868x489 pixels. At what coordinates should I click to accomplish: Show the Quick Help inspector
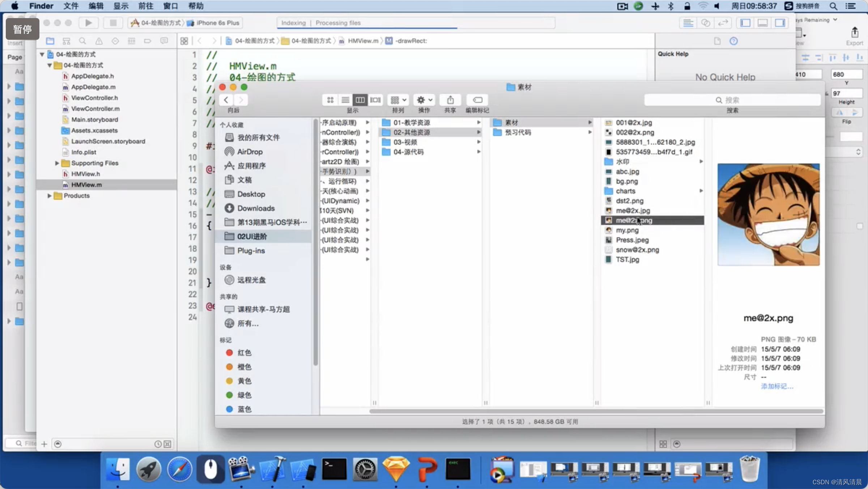pyautogui.click(x=733, y=41)
